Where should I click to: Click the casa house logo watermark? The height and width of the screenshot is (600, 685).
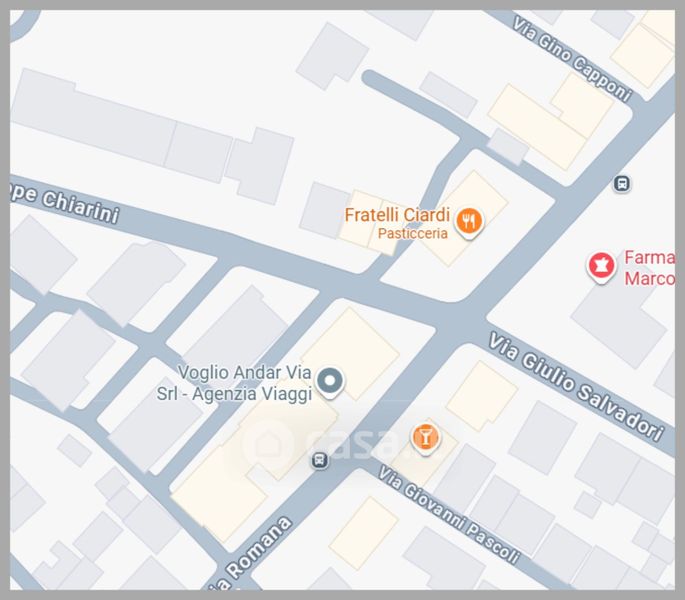(269, 442)
